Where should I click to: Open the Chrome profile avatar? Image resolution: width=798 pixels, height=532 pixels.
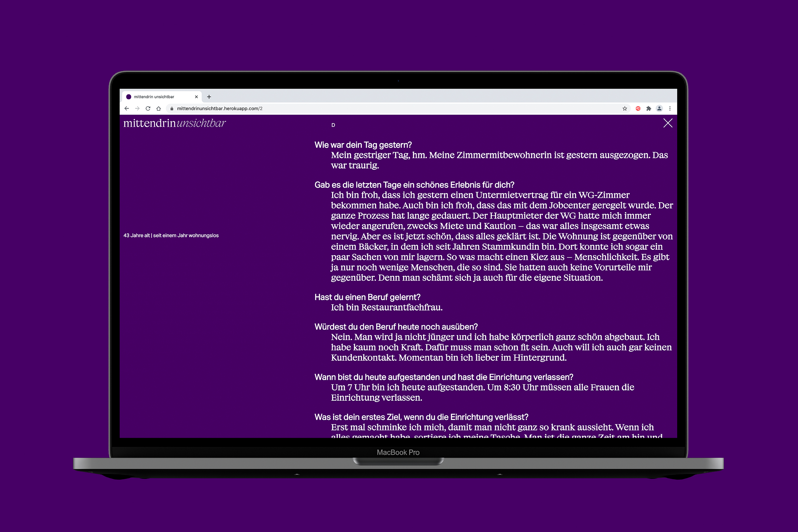click(659, 109)
